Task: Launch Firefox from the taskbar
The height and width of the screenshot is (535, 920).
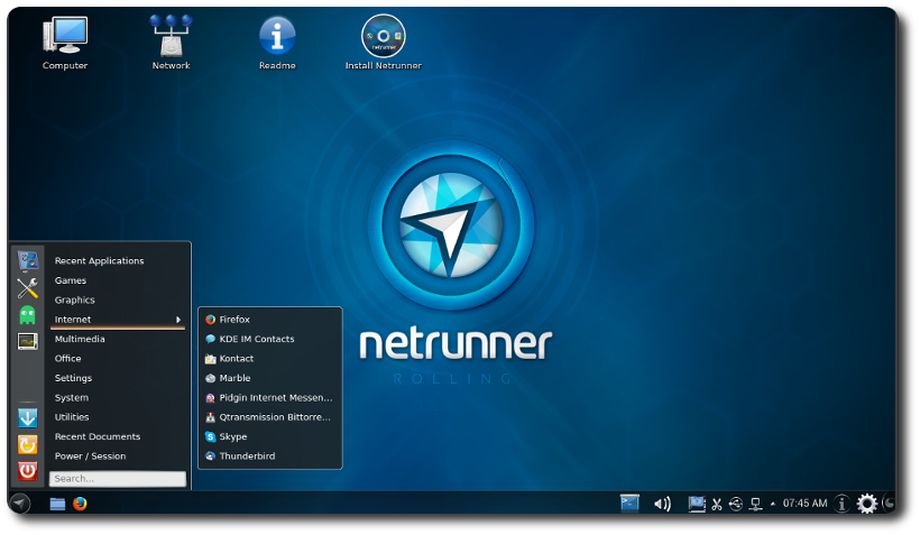Action: coord(80,504)
